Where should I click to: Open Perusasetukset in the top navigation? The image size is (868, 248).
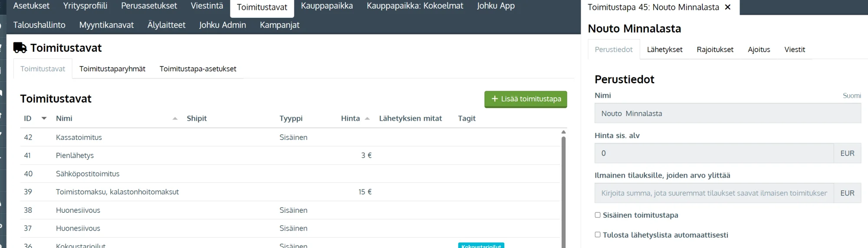click(x=149, y=6)
